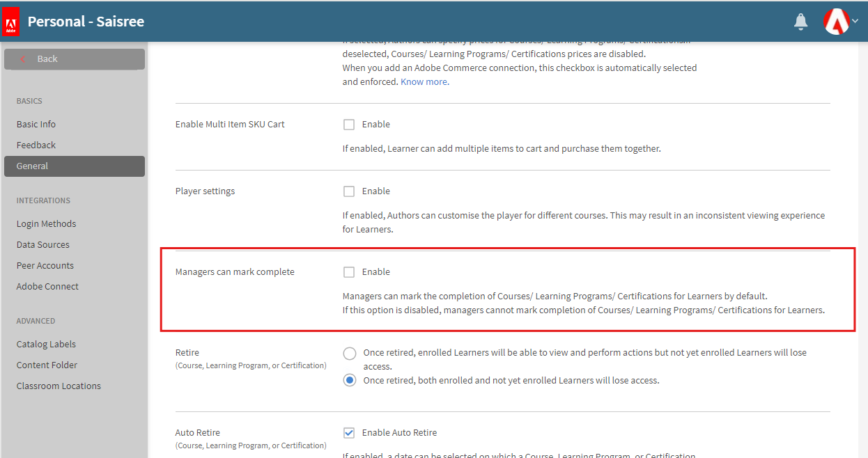Open Content Folder settings
Screen dimensions: 868x458
47,365
